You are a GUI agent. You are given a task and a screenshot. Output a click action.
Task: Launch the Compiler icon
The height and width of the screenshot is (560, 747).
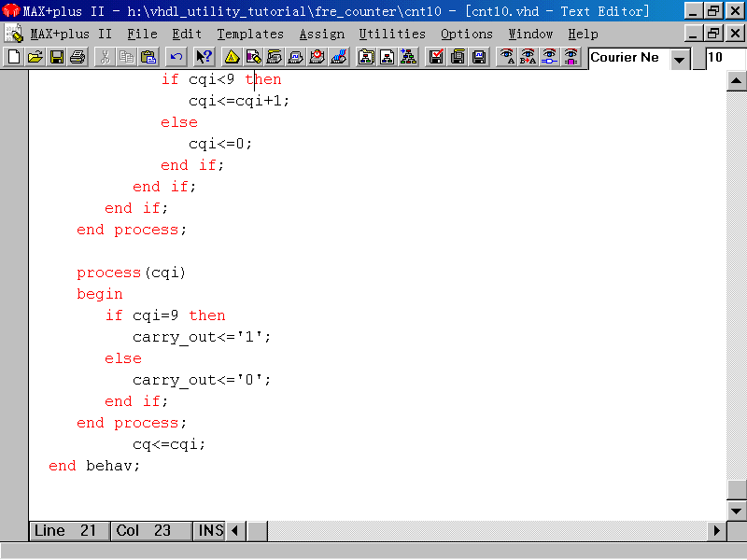(275, 57)
